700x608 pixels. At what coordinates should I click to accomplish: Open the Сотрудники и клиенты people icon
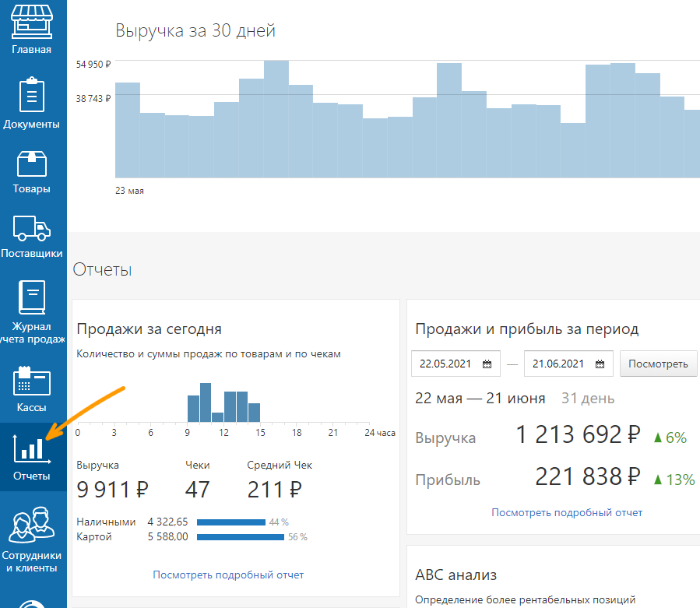point(32,525)
